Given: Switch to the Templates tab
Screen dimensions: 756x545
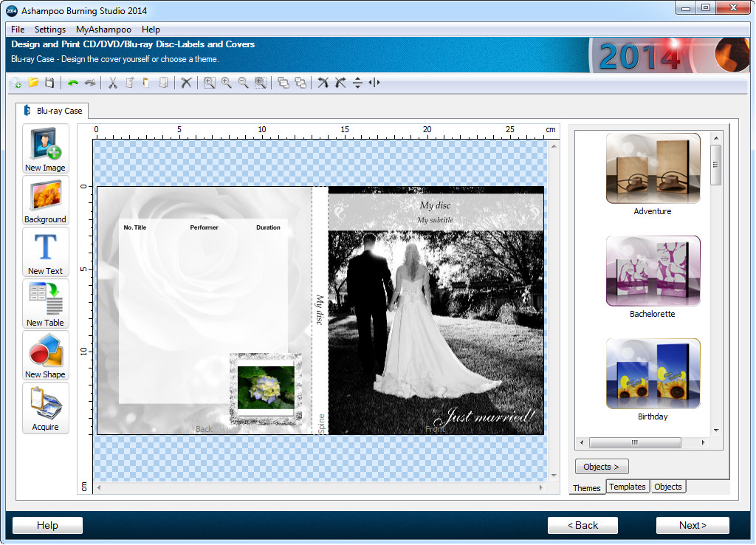Looking at the screenshot, I should [x=627, y=487].
